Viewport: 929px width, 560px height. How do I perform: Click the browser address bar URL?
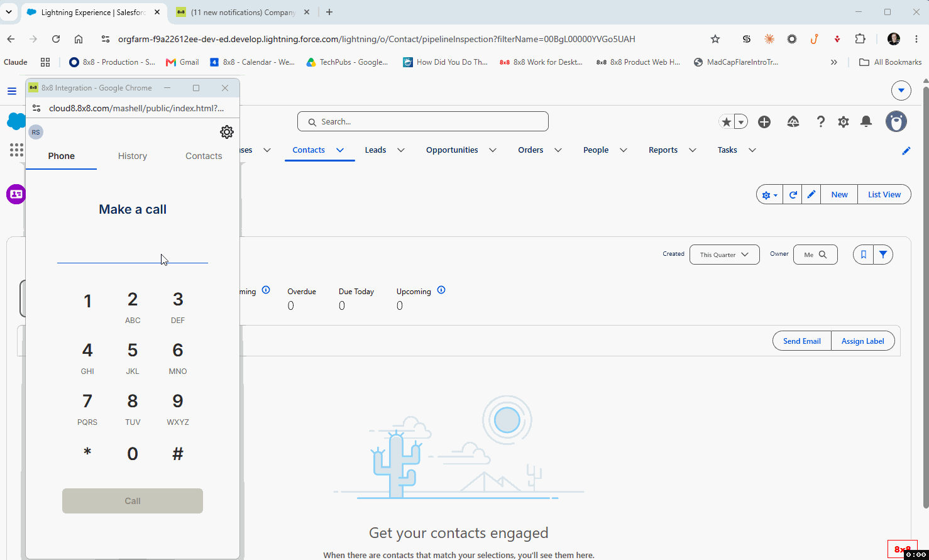[x=377, y=39]
